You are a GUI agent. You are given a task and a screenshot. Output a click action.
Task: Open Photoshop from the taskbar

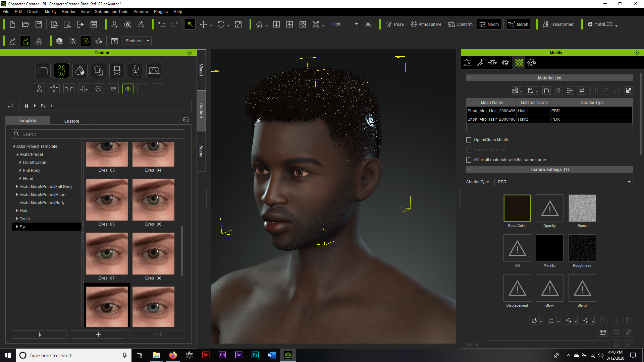[x=255, y=355]
